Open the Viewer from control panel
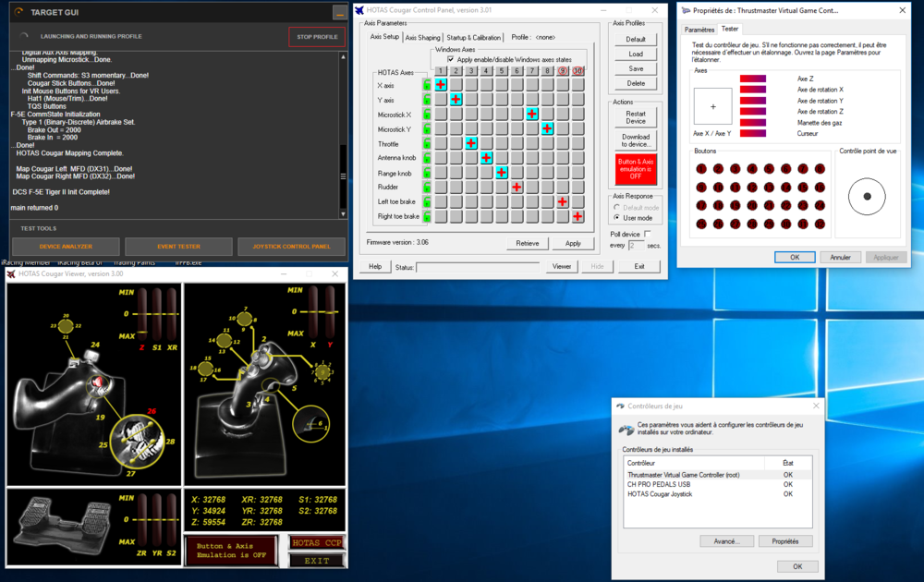Viewport: 924px width, 582px height. (562, 266)
